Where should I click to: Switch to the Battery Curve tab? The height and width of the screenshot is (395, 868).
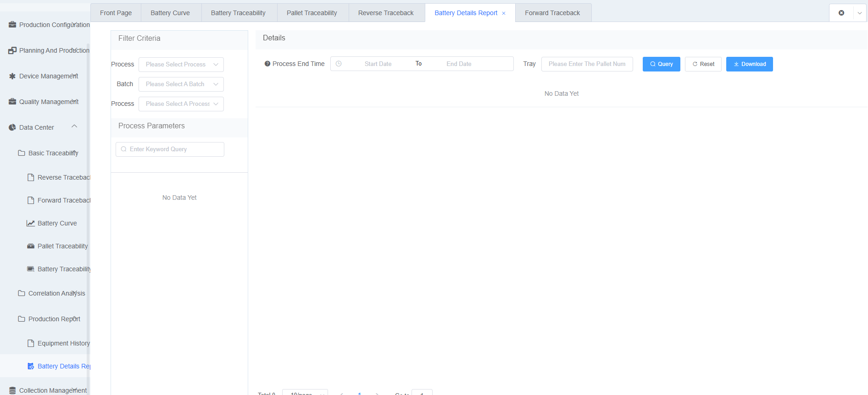(170, 13)
